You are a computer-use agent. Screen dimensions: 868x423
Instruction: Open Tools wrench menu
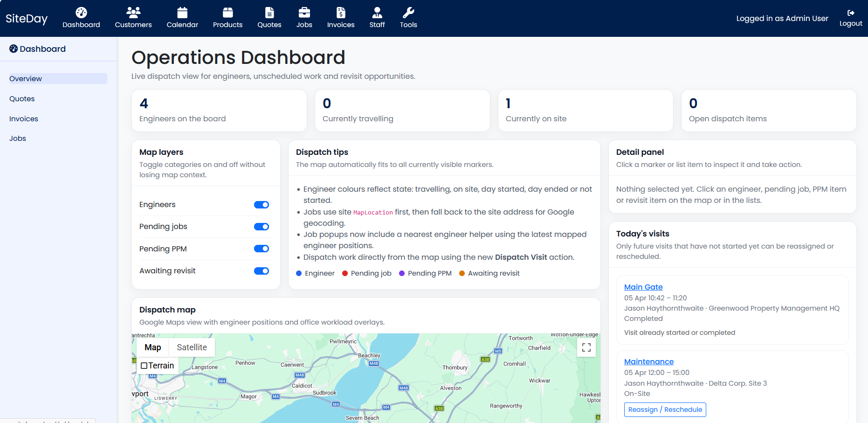(x=408, y=18)
